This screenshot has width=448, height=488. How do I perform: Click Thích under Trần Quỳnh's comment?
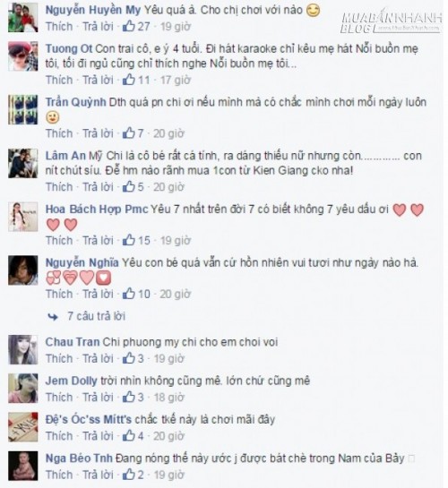pyautogui.click(x=59, y=133)
